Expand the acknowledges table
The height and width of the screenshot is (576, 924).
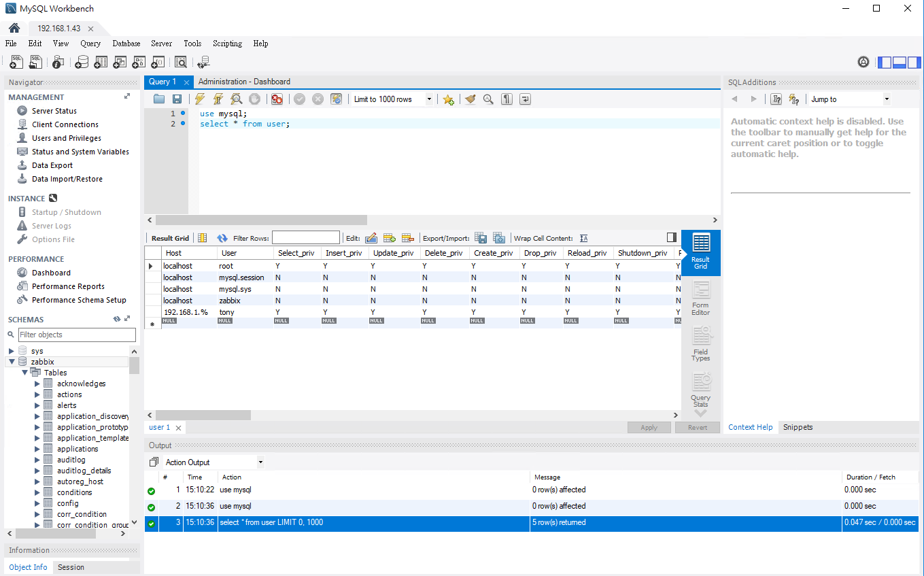[x=37, y=384]
